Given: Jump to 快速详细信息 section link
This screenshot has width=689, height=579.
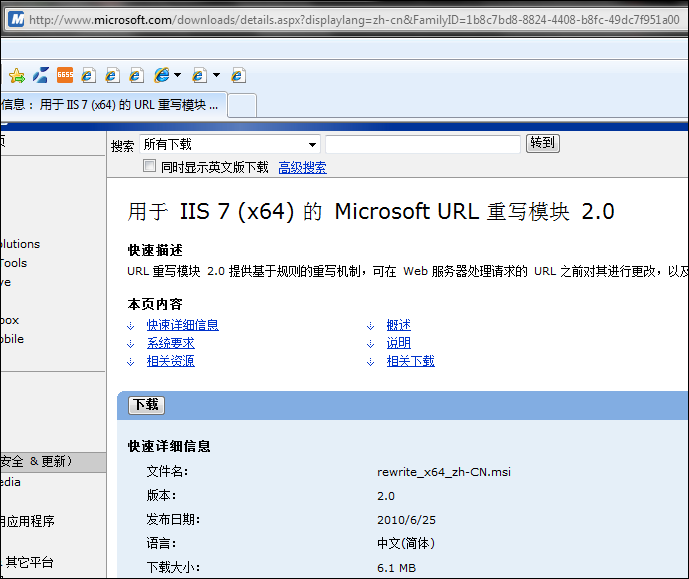Looking at the screenshot, I should (x=182, y=325).
